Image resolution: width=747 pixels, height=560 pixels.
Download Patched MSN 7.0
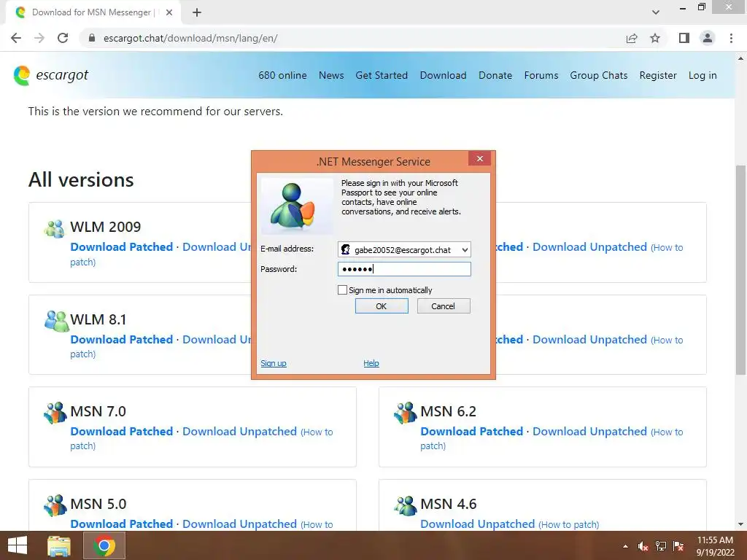pyautogui.click(x=122, y=432)
